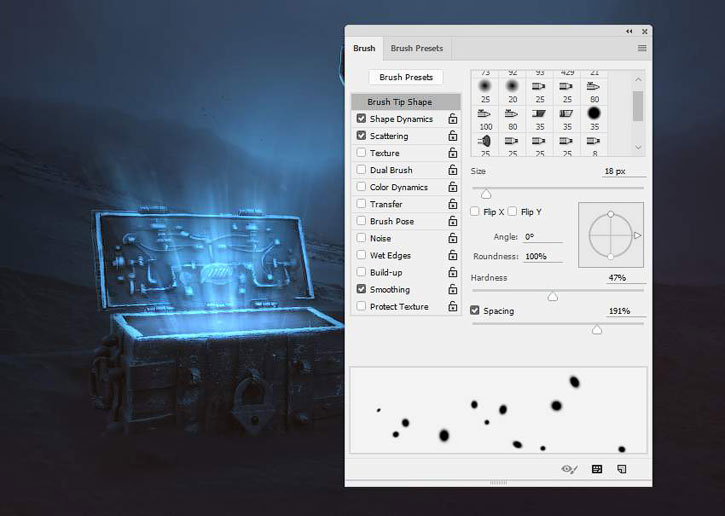Click the Build-up option label
The width and height of the screenshot is (725, 516).
click(386, 272)
